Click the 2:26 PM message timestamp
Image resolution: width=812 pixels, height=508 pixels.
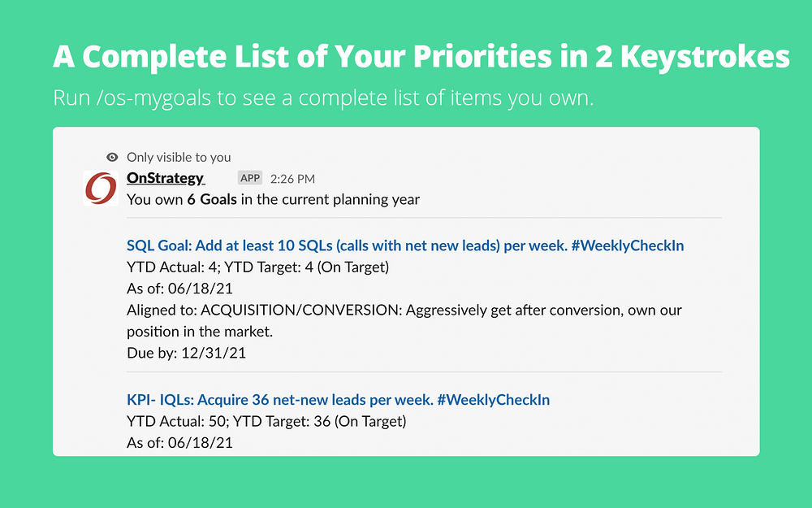click(x=292, y=179)
